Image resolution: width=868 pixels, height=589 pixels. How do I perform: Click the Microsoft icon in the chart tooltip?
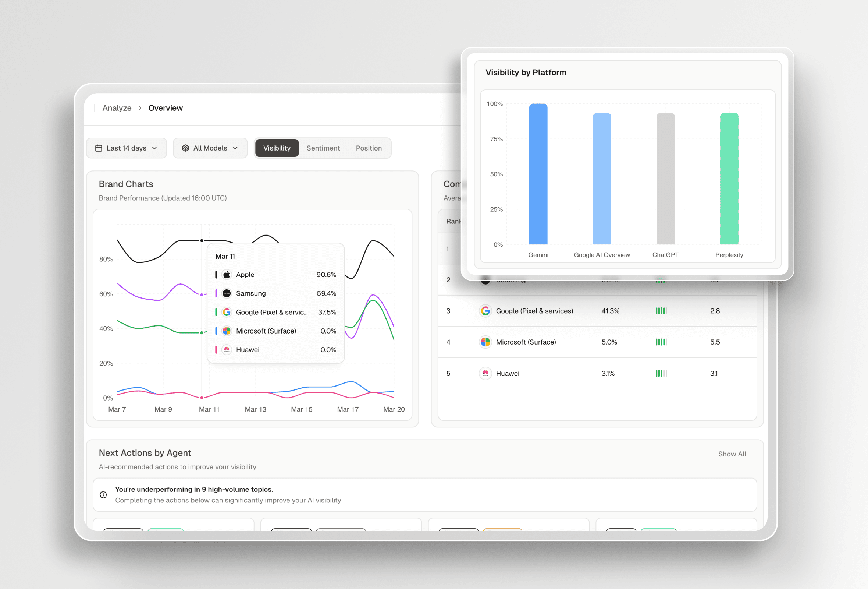[227, 331]
